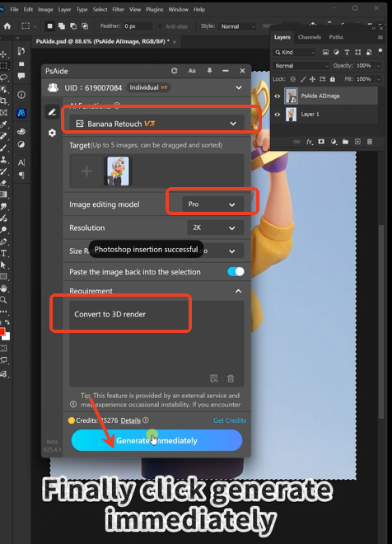
Task: Select the Lasso tool
Action: 3,77
